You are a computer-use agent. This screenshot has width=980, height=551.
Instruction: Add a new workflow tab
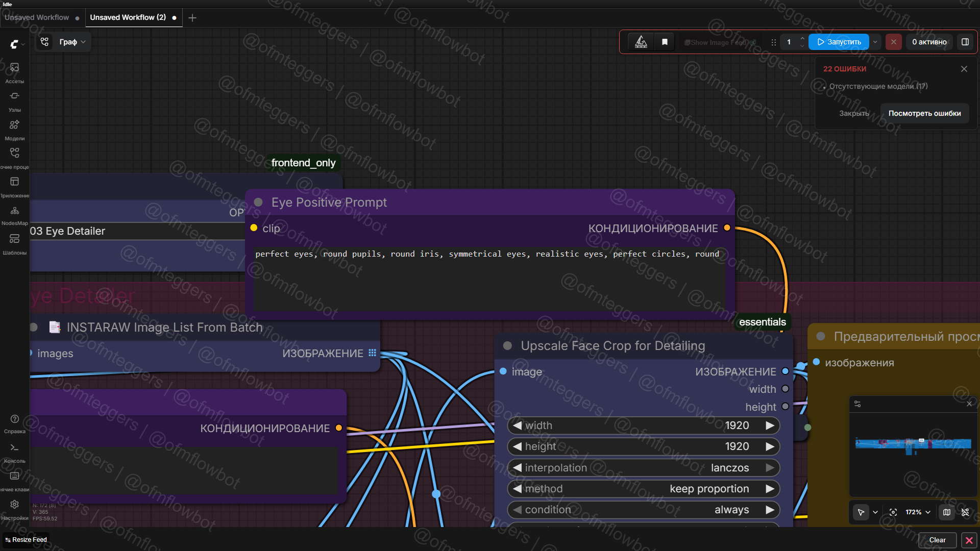[192, 18]
